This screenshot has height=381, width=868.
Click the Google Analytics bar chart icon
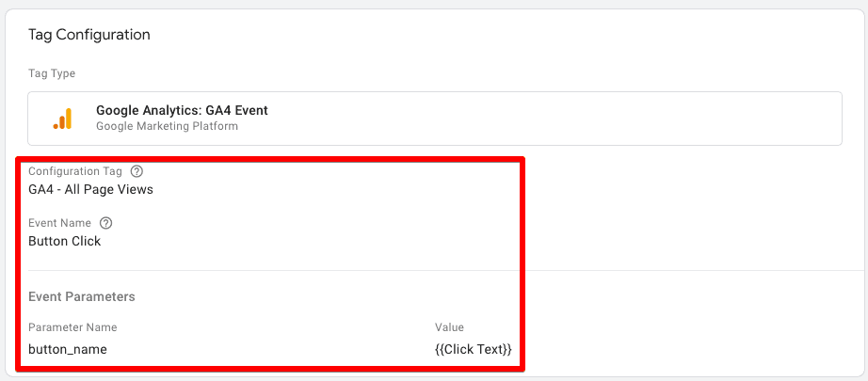click(x=62, y=119)
